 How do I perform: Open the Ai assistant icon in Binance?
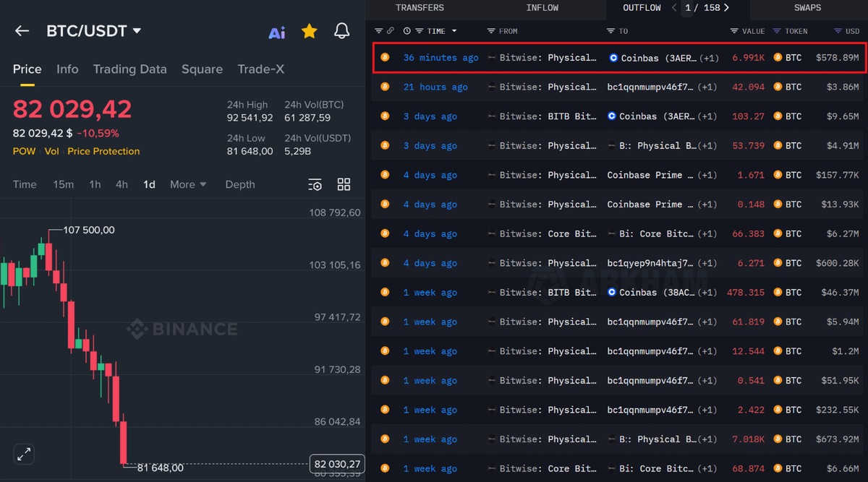(276, 33)
